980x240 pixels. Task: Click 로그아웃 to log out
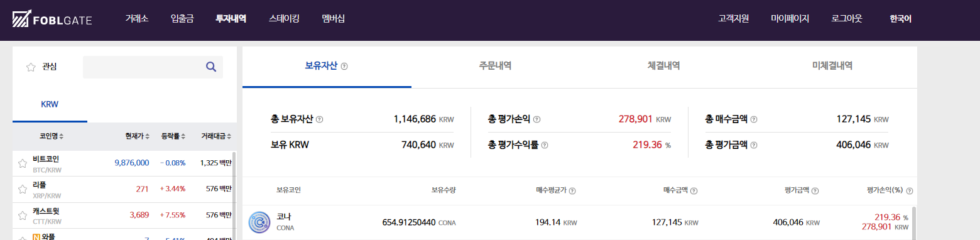click(x=847, y=19)
